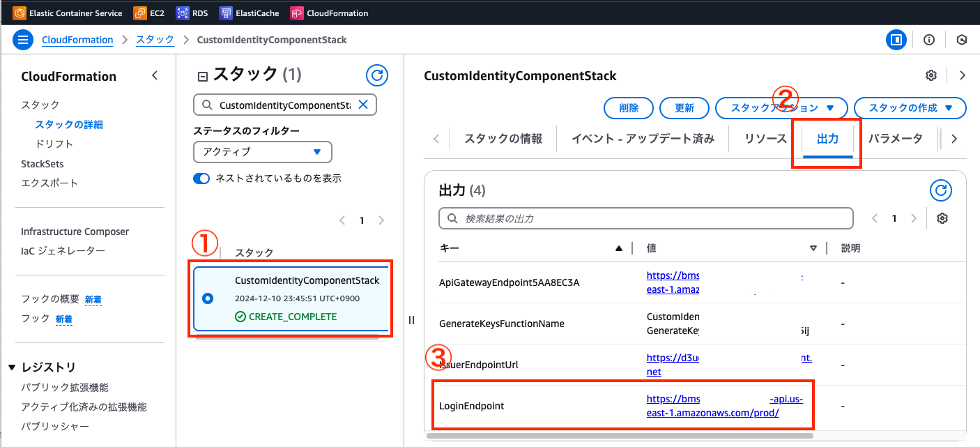The height and width of the screenshot is (447, 980).
Task: Switch to the リソース tab
Action: point(765,138)
